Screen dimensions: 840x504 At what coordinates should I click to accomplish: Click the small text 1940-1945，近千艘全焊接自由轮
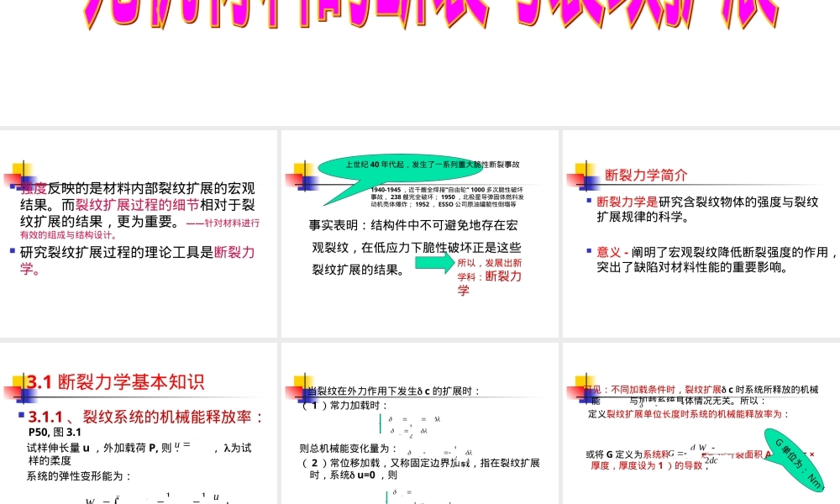[447, 197]
